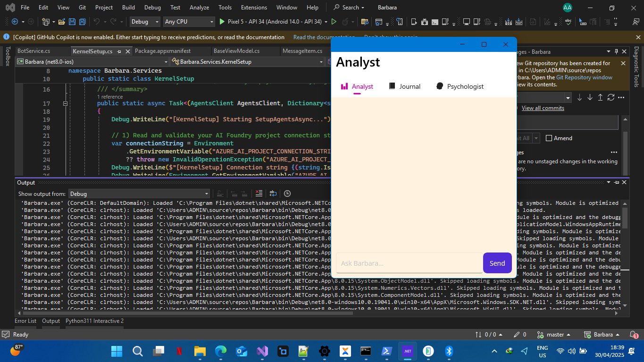The image size is (644, 362).
Task: Click the green Start Debugging play icon
Action: pyautogui.click(x=223, y=22)
